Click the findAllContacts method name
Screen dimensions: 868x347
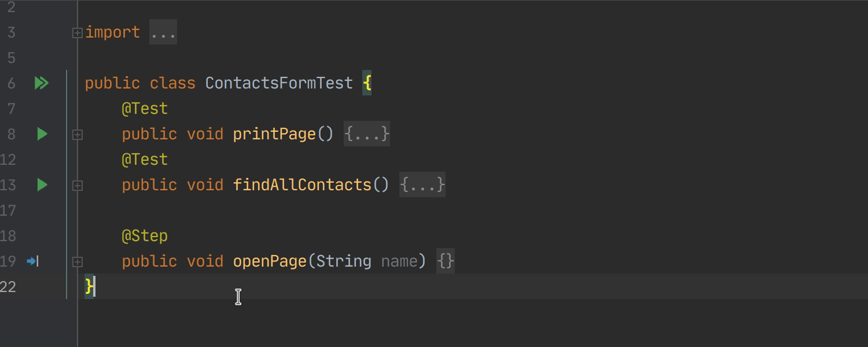coord(302,185)
